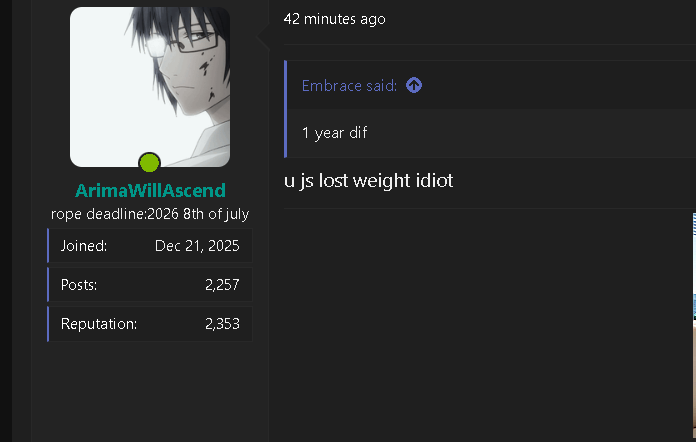This screenshot has height=442, width=696.
Task: Open the ArimaWillAscend profile link
Action: (x=150, y=190)
